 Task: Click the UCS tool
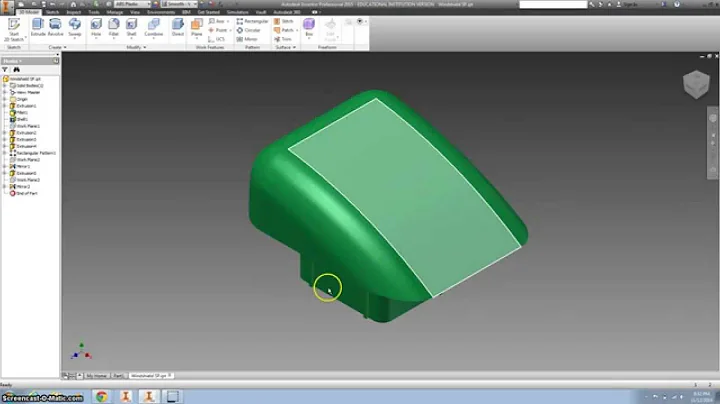(217, 39)
